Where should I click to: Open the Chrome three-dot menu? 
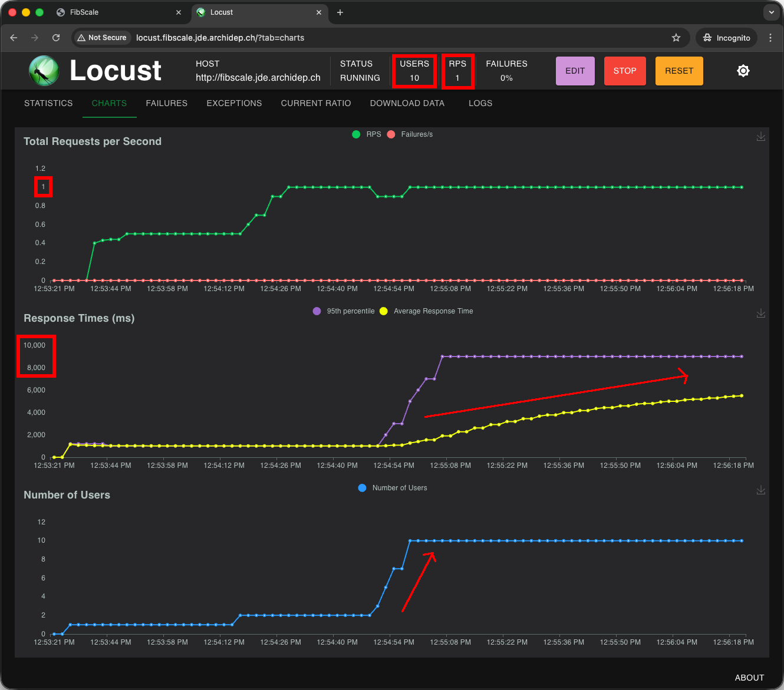click(770, 37)
